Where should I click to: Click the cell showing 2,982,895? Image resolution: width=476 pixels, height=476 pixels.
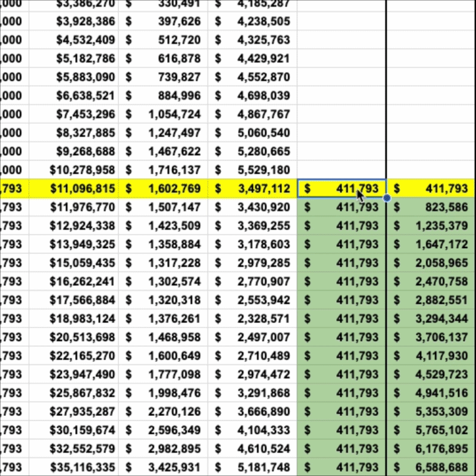(163, 449)
